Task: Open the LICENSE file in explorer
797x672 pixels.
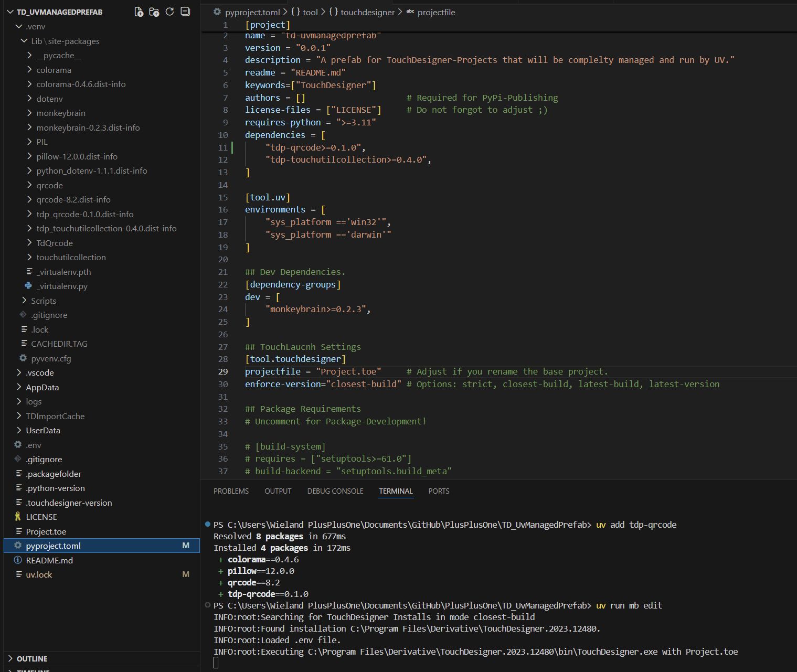Action: click(x=41, y=517)
